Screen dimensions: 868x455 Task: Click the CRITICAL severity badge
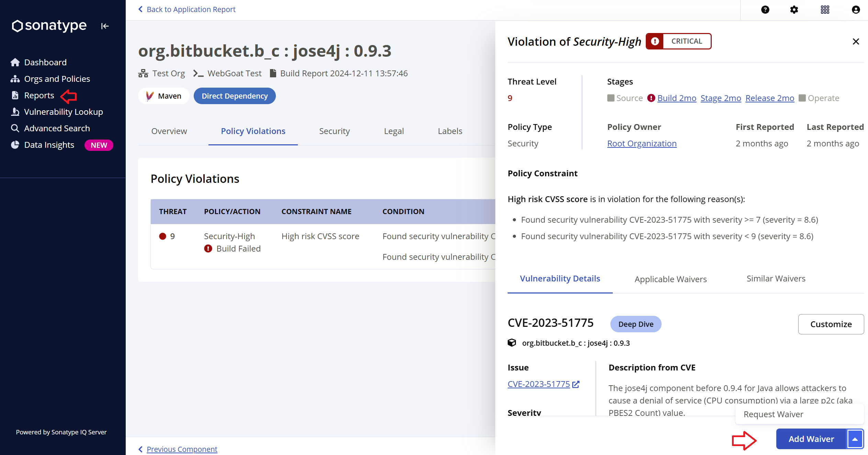678,41
